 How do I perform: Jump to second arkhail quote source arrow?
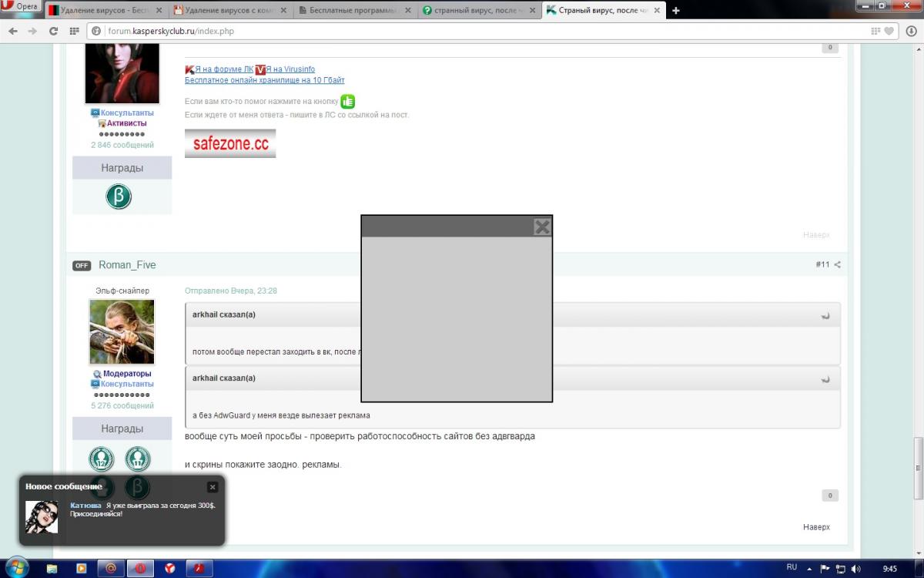[x=825, y=379]
